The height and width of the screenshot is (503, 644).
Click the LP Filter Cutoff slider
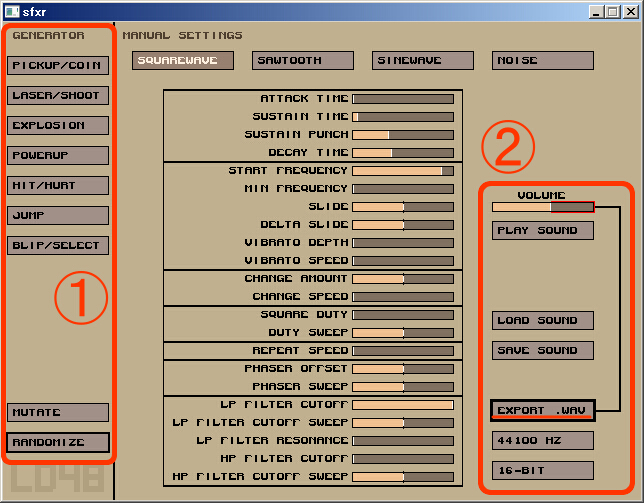point(403,405)
